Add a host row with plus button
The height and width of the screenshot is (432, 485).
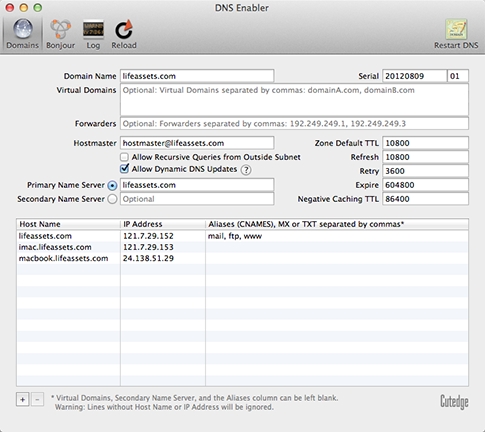coord(23,399)
